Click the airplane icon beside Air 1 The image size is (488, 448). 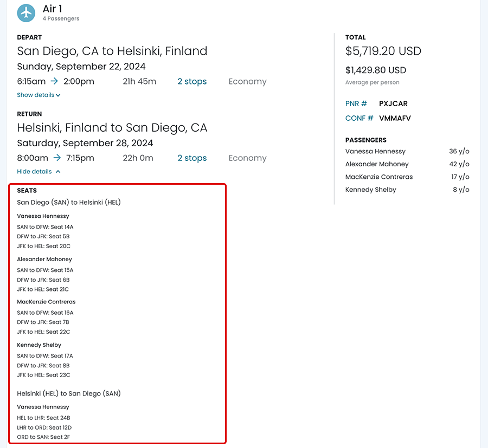(26, 13)
